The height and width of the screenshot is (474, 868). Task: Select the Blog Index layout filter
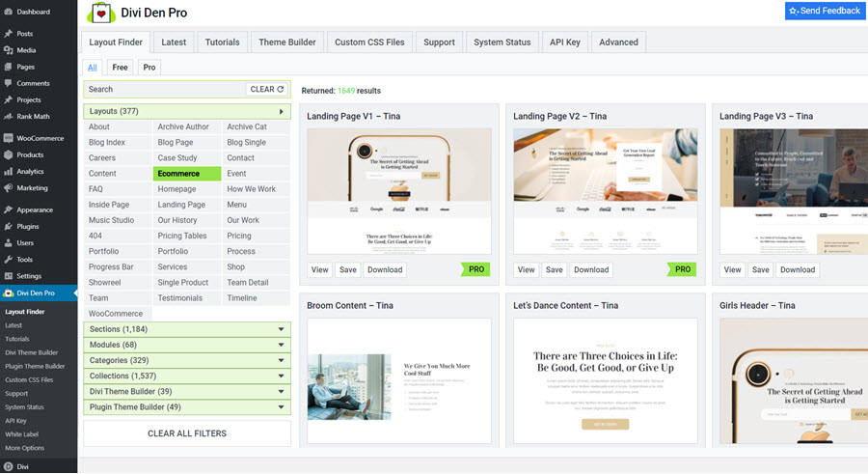118,143
